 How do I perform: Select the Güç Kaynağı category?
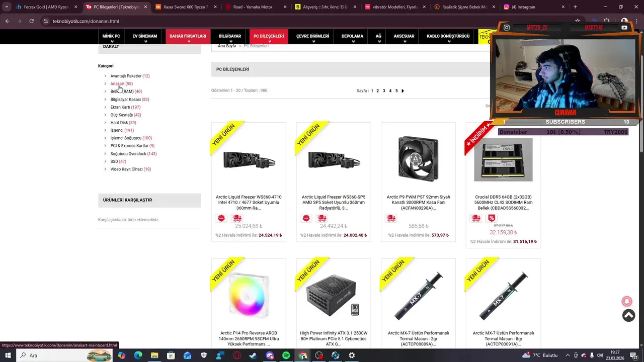click(x=126, y=115)
